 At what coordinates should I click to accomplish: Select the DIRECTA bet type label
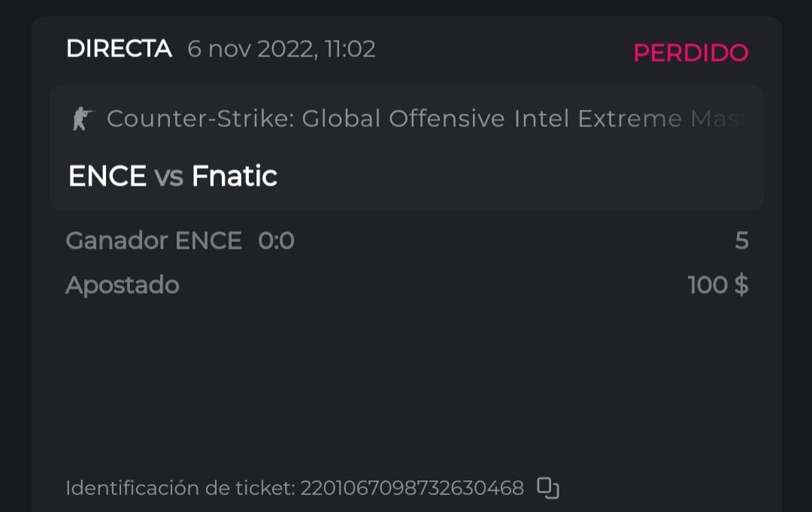pos(119,50)
